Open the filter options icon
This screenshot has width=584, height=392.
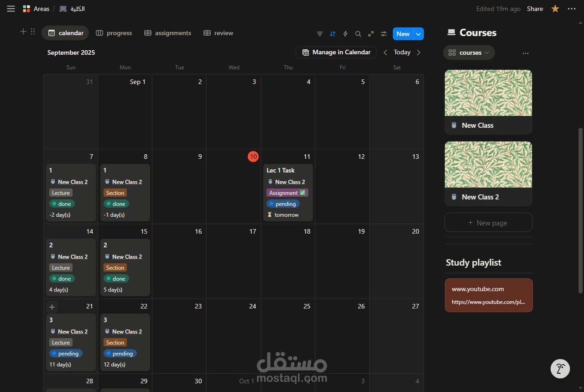tap(320, 34)
